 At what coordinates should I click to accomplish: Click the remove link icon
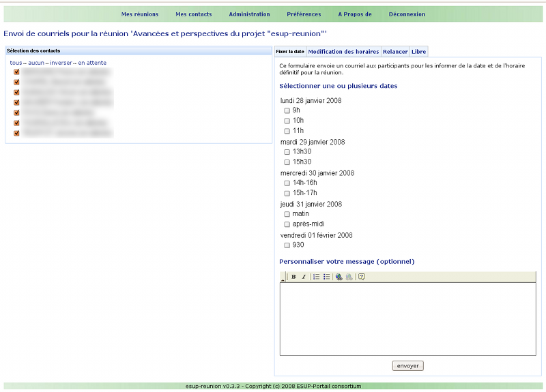tap(349, 277)
